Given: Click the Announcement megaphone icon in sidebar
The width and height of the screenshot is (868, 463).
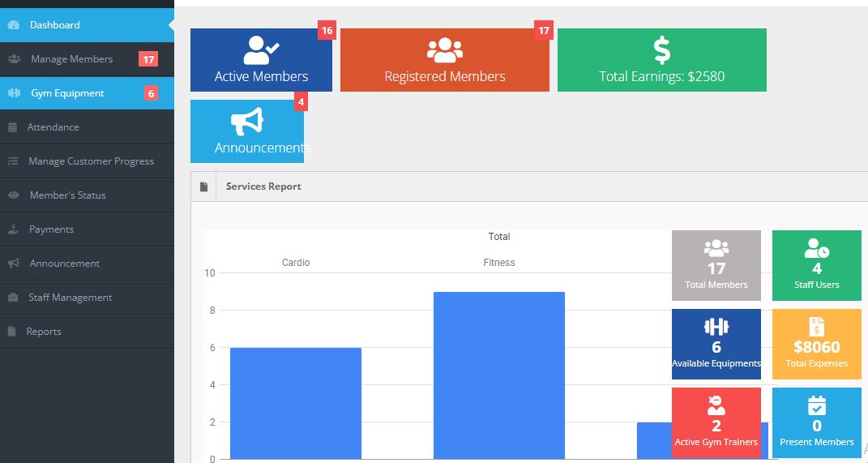Looking at the screenshot, I should pos(14,263).
